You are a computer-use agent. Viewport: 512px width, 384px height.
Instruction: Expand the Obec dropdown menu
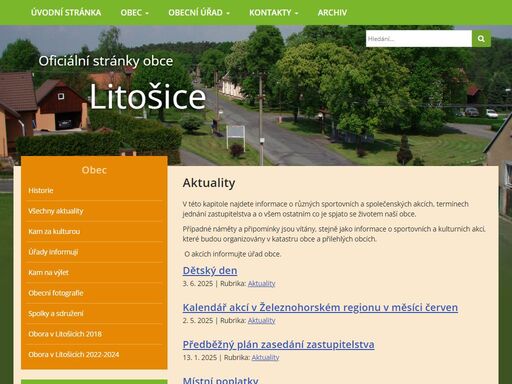135,13
